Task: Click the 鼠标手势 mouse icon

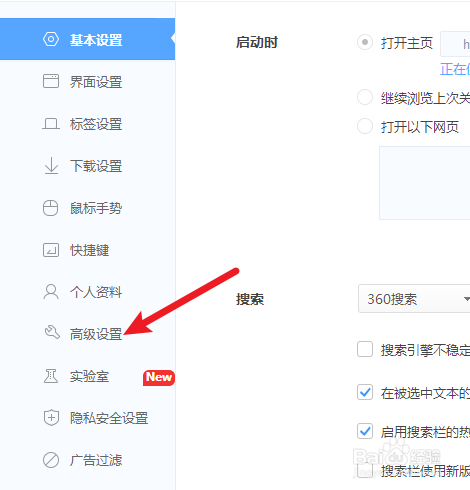Action: tap(51, 208)
